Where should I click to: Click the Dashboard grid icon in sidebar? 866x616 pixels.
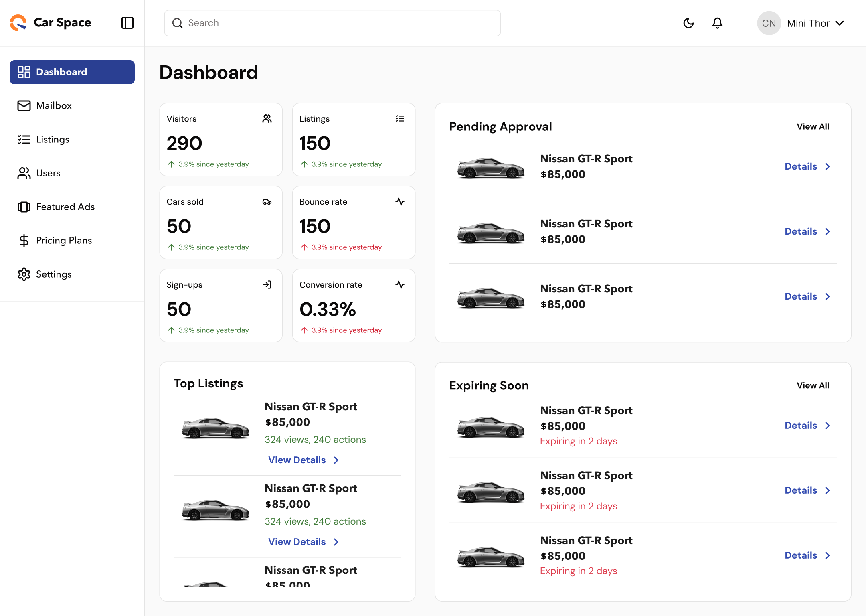tap(24, 72)
